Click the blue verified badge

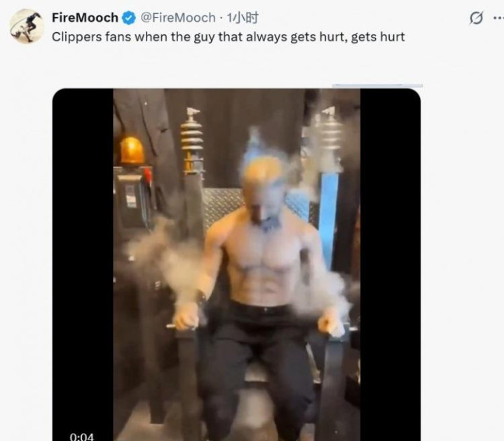click(129, 18)
